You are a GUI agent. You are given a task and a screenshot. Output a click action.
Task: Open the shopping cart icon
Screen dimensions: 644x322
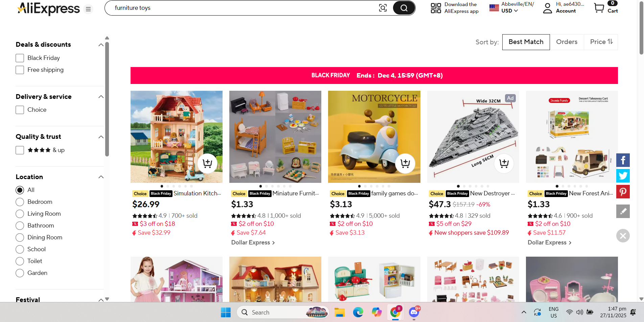pyautogui.click(x=599, y=8)
